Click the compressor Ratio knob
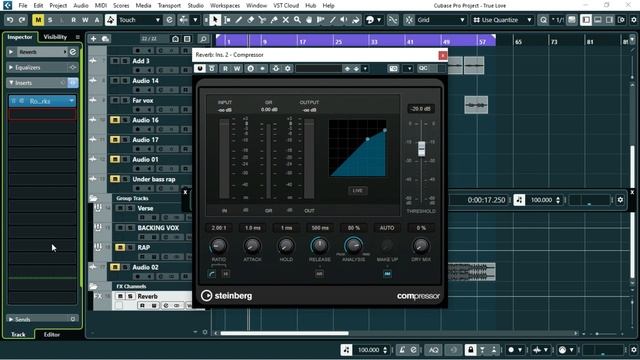This screenshot has height=360, width=640. point(218,246)
